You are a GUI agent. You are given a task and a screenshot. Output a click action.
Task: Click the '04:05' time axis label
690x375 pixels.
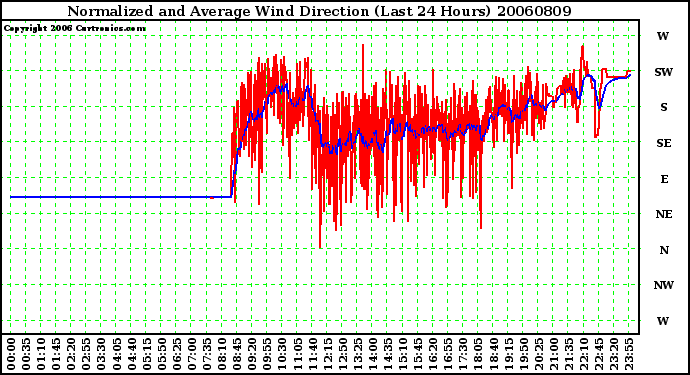116,354
